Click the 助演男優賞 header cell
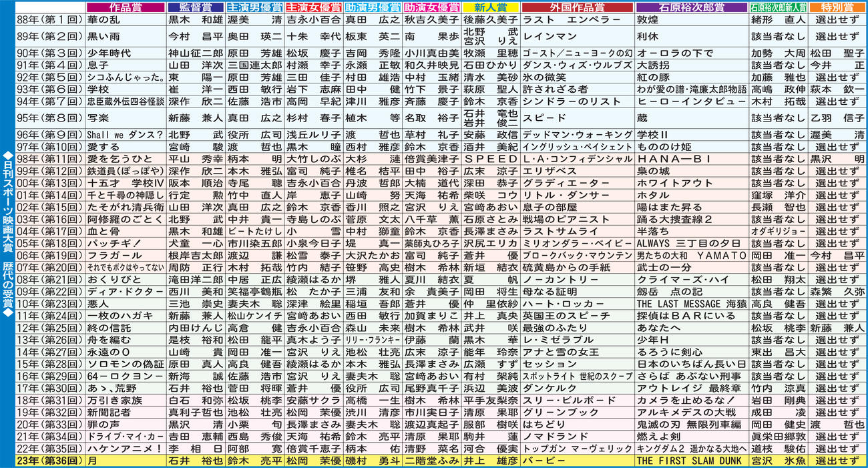 (x=373, y=7)
